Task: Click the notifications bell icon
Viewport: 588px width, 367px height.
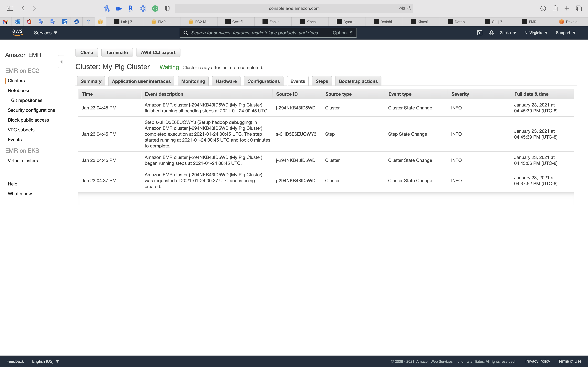Action: coord(491,33)
